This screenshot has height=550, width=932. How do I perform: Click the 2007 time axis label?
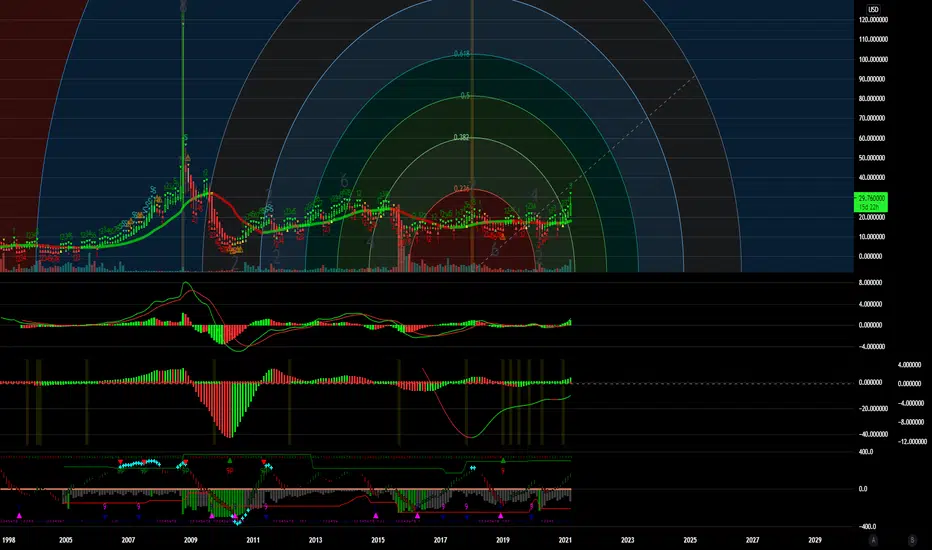pyautogui.click(x=128, y=540)
